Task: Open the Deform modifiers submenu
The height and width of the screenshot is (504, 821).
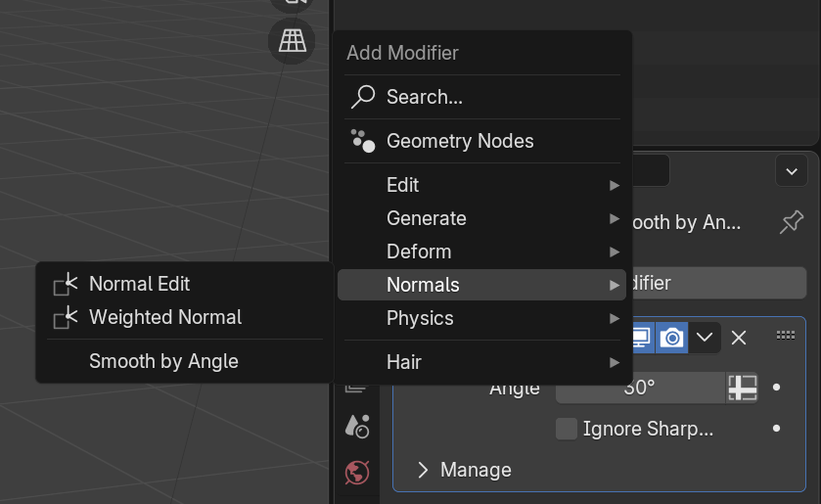Action: 481,252
